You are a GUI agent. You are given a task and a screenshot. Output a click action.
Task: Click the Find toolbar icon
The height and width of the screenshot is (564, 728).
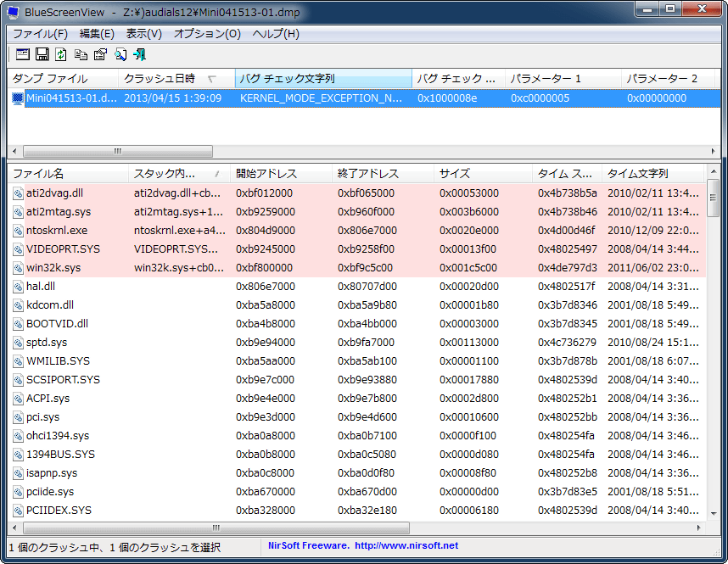coord(120,54)
